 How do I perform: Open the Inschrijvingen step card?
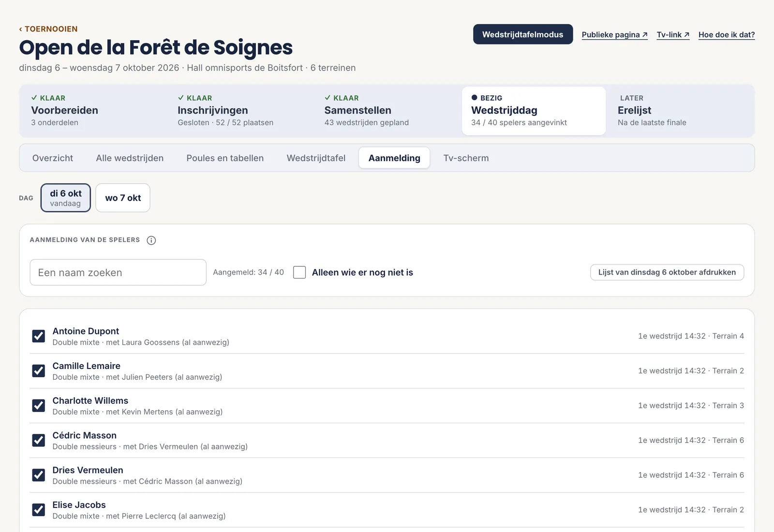(240, 110)
